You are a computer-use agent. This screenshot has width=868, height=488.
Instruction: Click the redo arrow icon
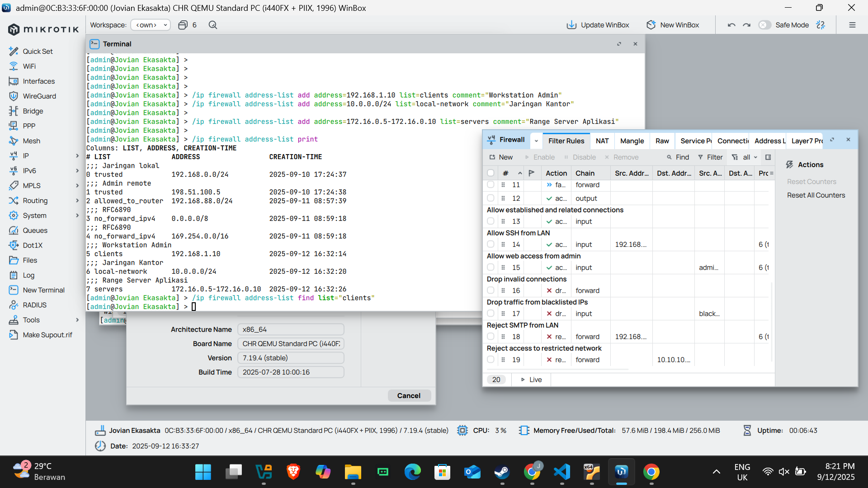pyautogui.click(x=747, y=25)
